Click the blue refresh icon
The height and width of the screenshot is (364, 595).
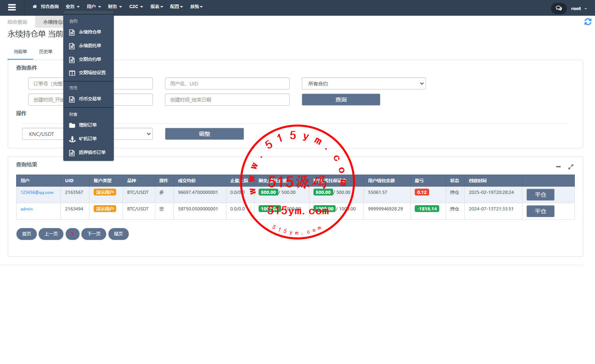click(x=588, y=22)
